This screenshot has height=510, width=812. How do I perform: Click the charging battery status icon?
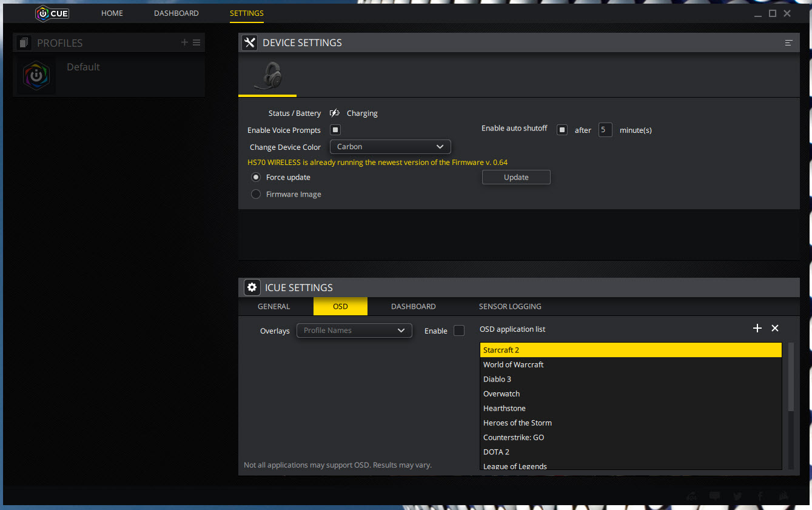[334, 113]
